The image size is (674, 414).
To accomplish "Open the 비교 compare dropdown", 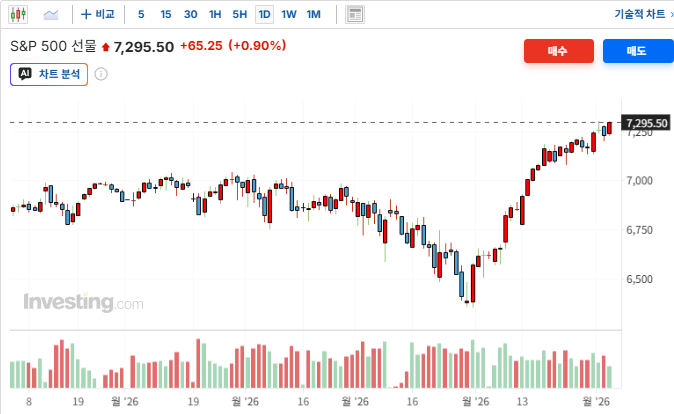I will click(98, 15).
